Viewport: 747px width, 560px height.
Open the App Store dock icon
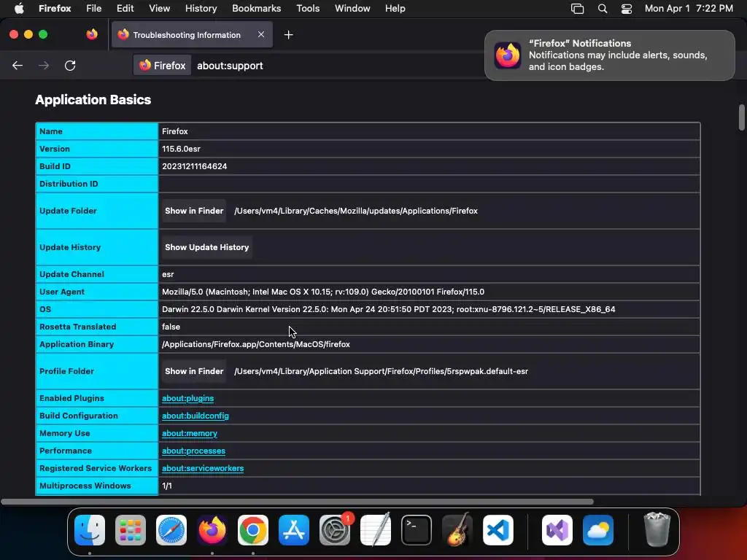pyautogui.click(x=294, y=530)
